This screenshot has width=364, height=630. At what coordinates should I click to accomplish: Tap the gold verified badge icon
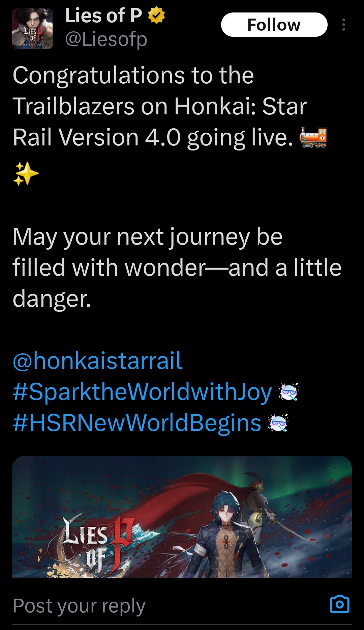coord(156,16)
